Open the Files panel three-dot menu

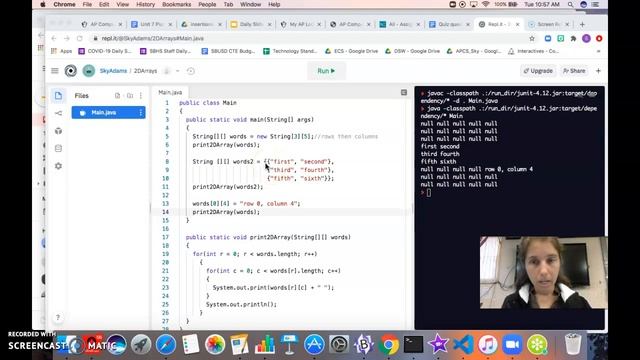(141, 96)
